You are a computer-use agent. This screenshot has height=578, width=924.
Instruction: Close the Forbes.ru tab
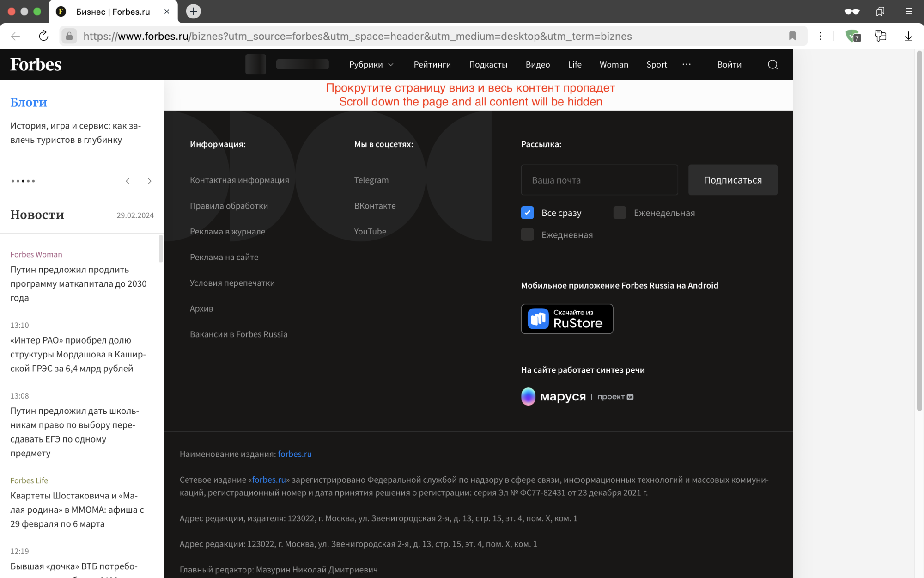[x=167, y=12]
